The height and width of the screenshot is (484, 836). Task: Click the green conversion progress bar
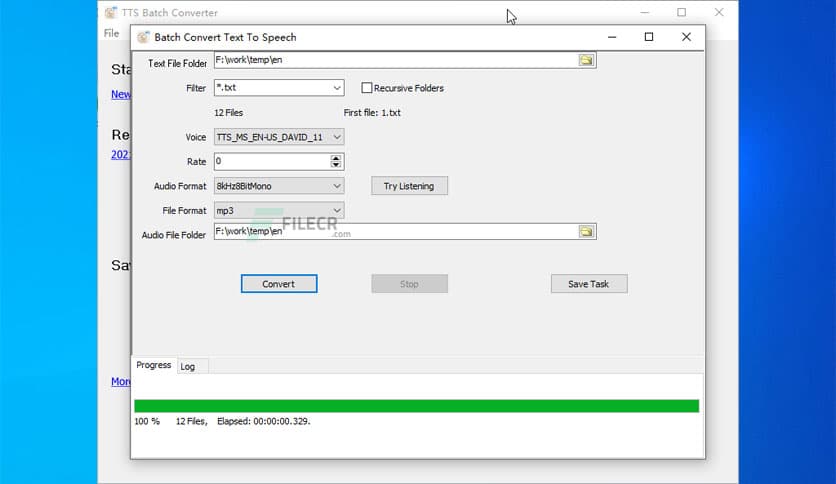[416, 406]
